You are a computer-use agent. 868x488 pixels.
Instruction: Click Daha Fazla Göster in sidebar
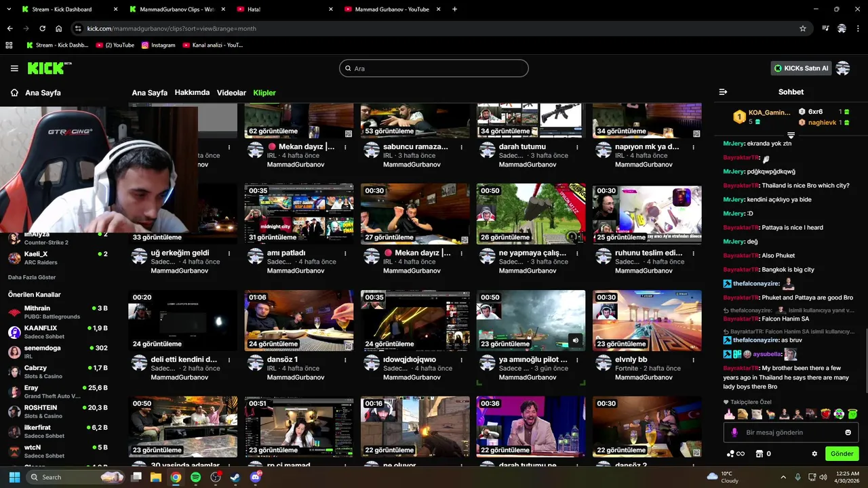tap(32, 277)
